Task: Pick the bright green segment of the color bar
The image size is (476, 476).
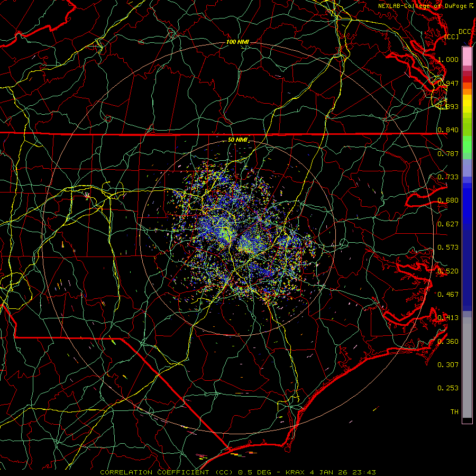Action: click(x=467, y=144)
